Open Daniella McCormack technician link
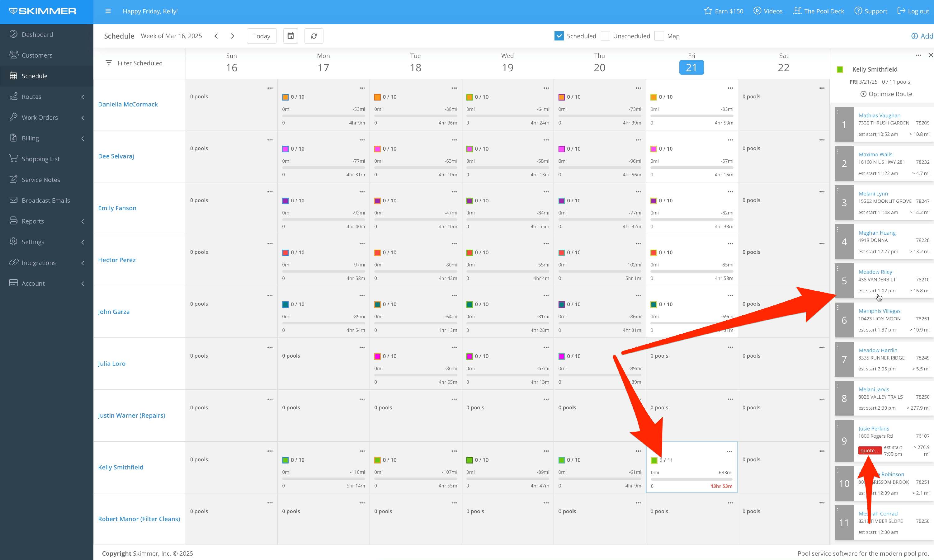934x560 pixels. pos(128,104)
